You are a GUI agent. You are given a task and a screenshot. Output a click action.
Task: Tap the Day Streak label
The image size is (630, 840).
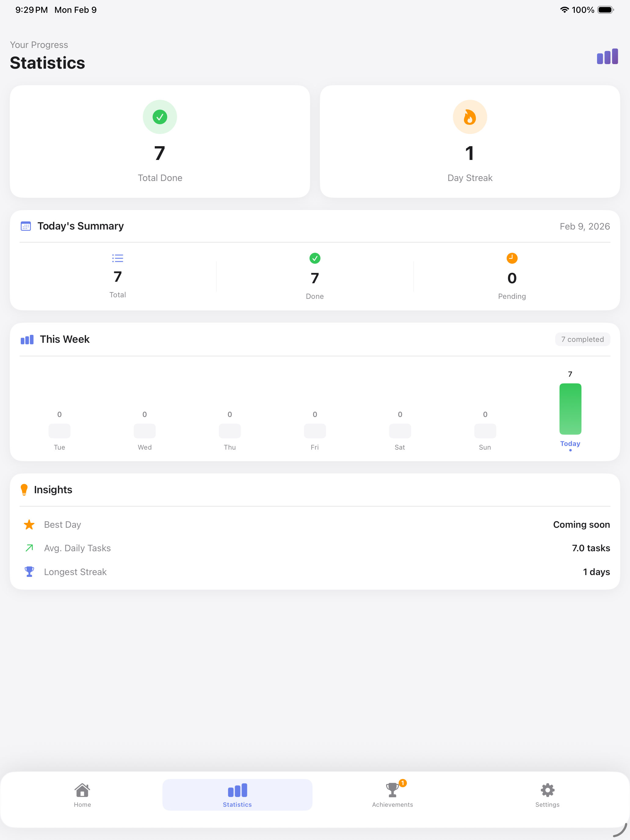tap(470, 178)
